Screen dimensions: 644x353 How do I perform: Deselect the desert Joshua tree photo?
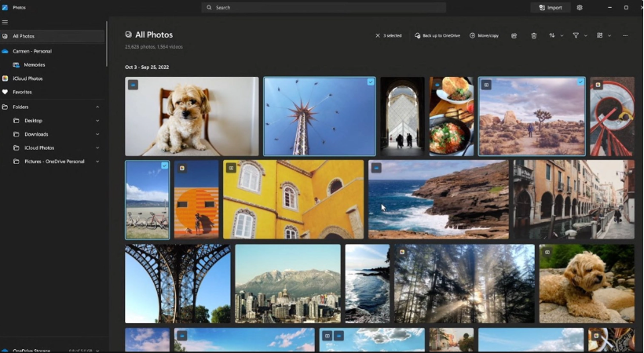[580, 82]
